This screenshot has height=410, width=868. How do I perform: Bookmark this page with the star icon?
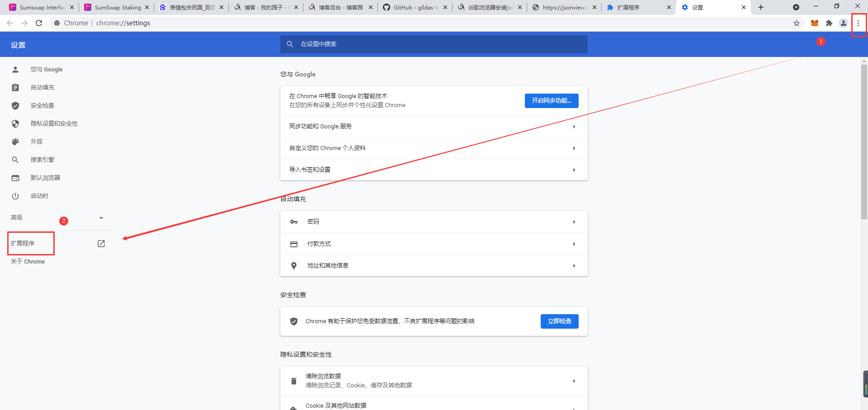[x=797, y=23]
